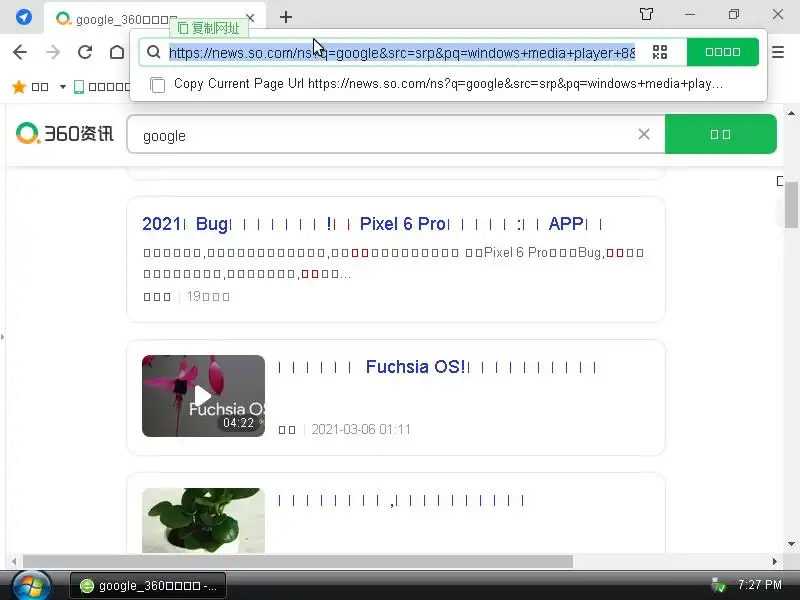
Task: Open a new tab with plus button
Action: click(286, 17)
